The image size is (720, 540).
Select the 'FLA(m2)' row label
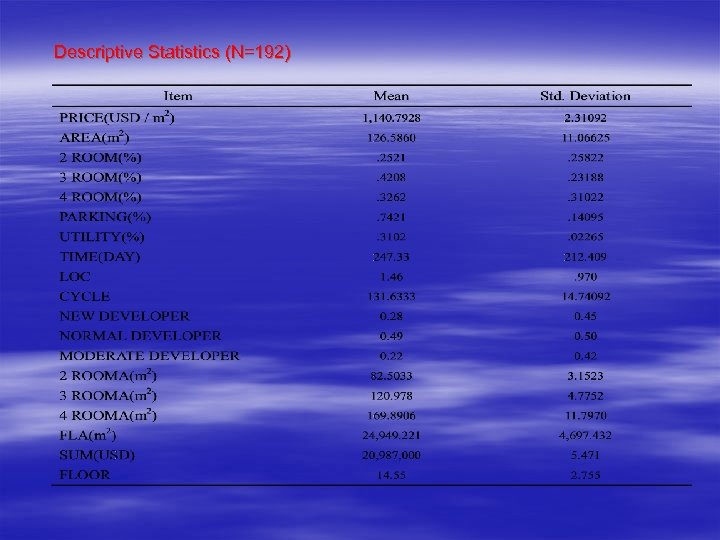88,435
